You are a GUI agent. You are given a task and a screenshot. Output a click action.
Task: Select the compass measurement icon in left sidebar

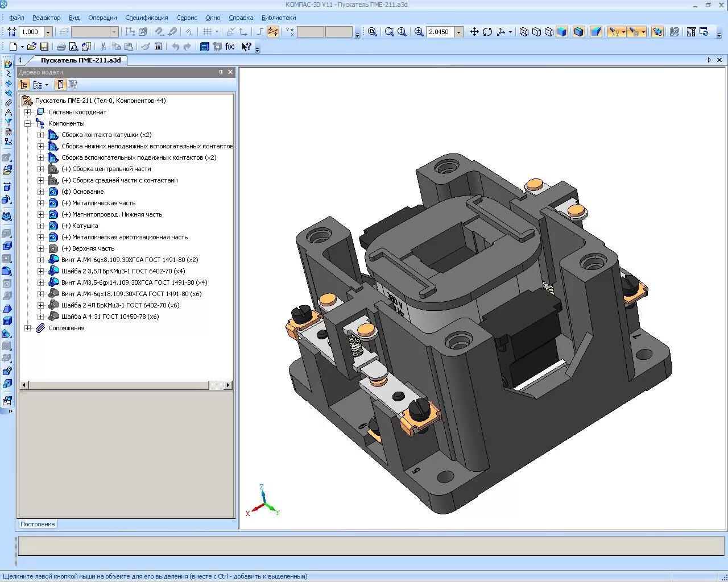pos(8,113)
